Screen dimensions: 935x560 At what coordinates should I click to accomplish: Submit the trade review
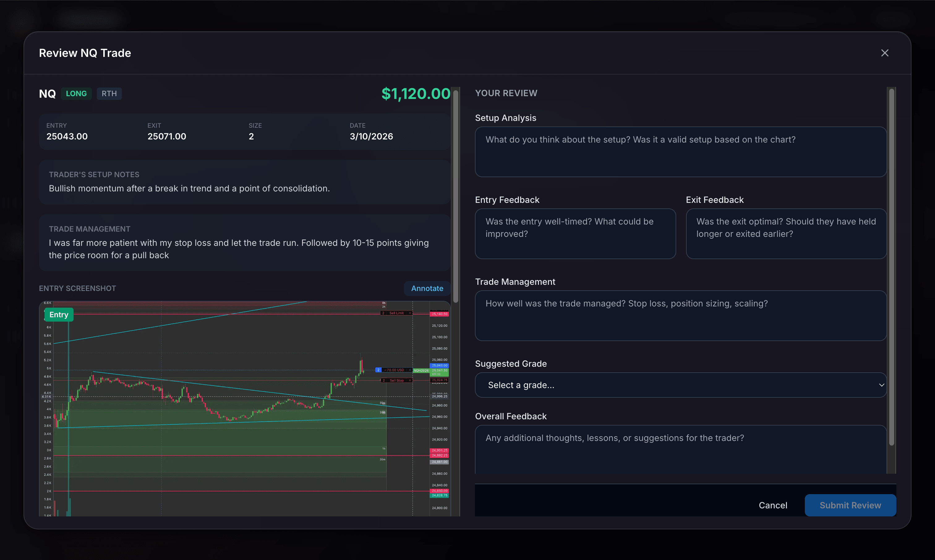click(850, 505)
